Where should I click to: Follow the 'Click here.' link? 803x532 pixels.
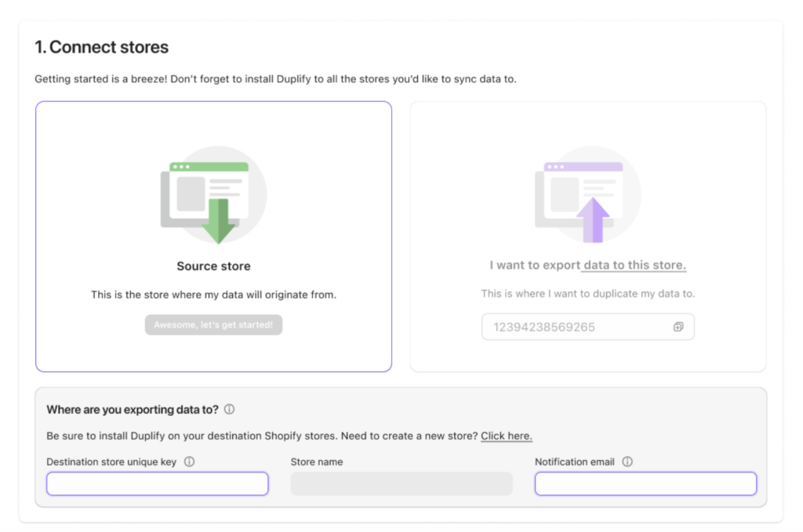pyautogui.click(x=507, y=436)
